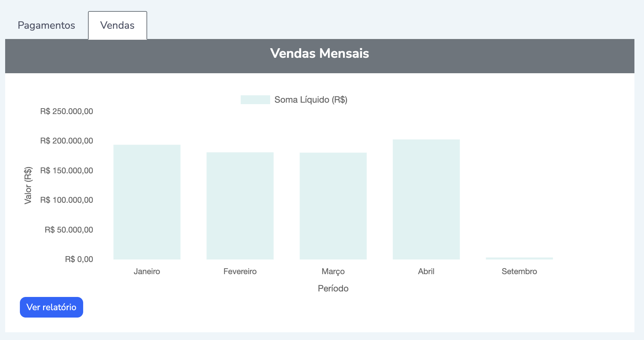Click the Soma Líquido legend color swatch
Viewport: 644px width, 340px height.
point(255,100)
